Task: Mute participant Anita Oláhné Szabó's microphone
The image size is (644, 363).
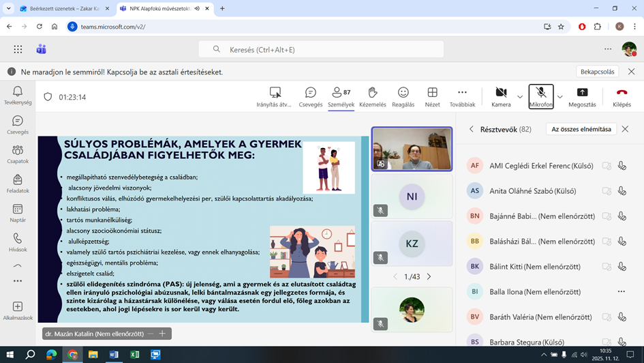Action: [x=622, y=191]
